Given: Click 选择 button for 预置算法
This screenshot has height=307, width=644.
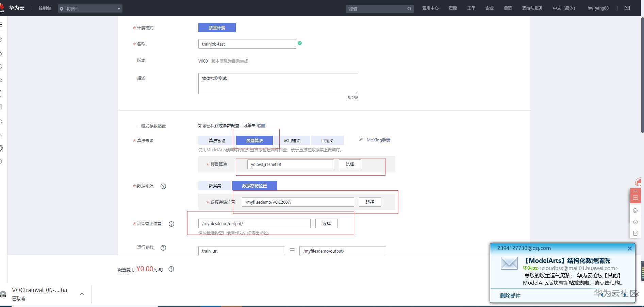Looking at the screenshot, I should [x=350, y=164].
